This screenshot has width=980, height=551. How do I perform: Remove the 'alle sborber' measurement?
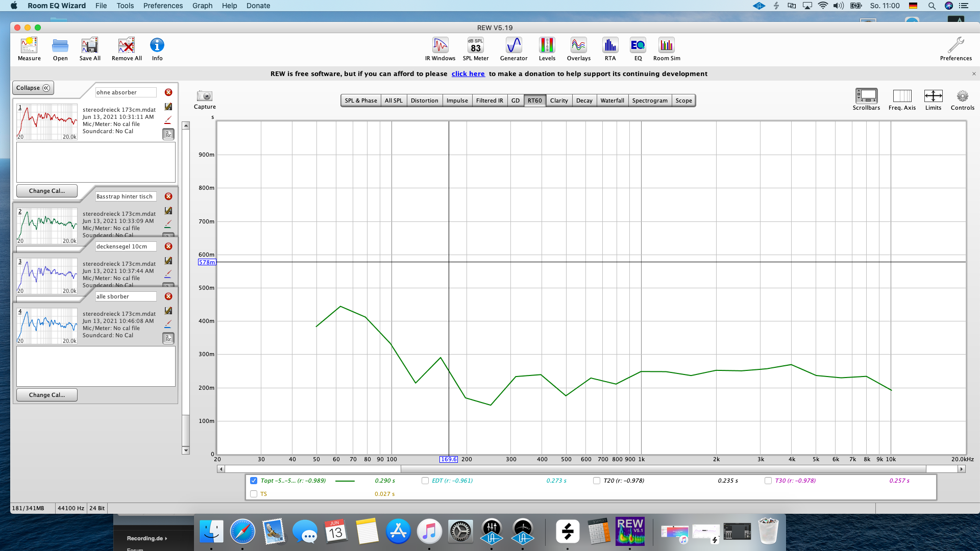[x=168, y=296]
